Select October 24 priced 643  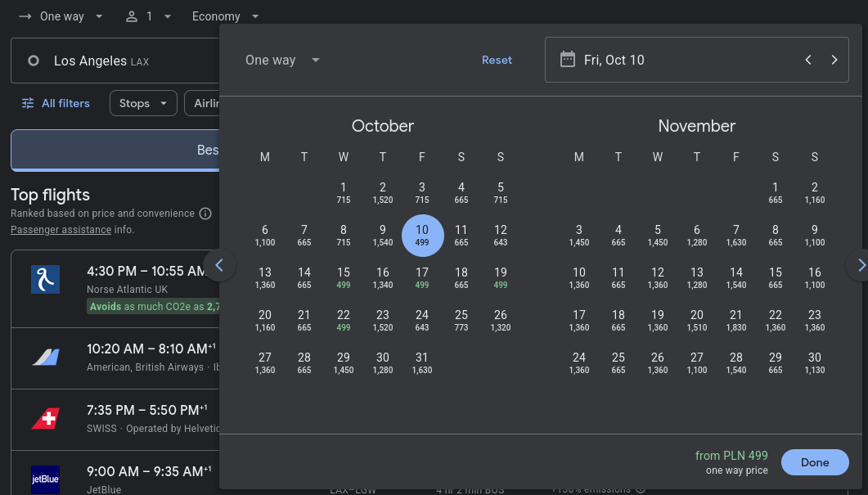click(x=422, y=321)
